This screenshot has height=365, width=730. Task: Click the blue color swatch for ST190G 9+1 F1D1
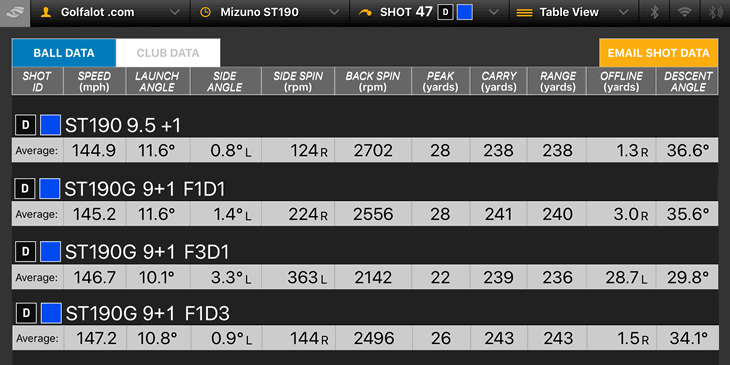click(x=50, y=189)
